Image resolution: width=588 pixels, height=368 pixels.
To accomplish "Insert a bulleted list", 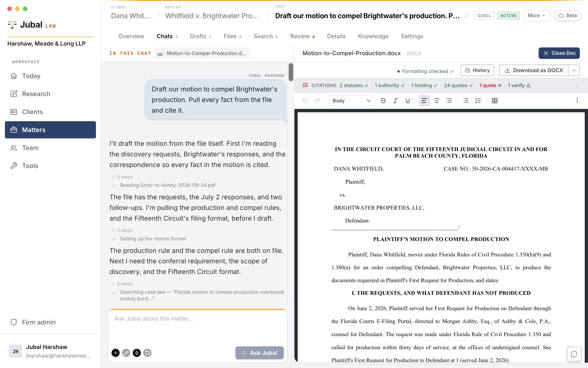I will click(465, 101).
